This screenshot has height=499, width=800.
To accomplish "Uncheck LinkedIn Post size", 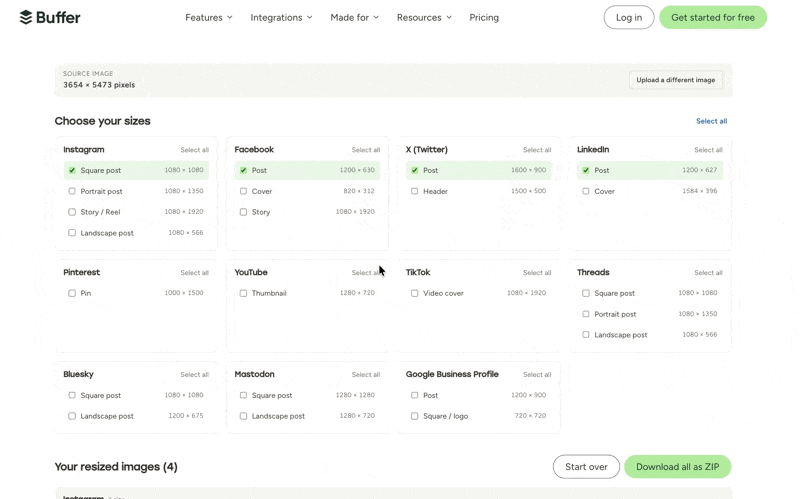I will tap(586, 170).
